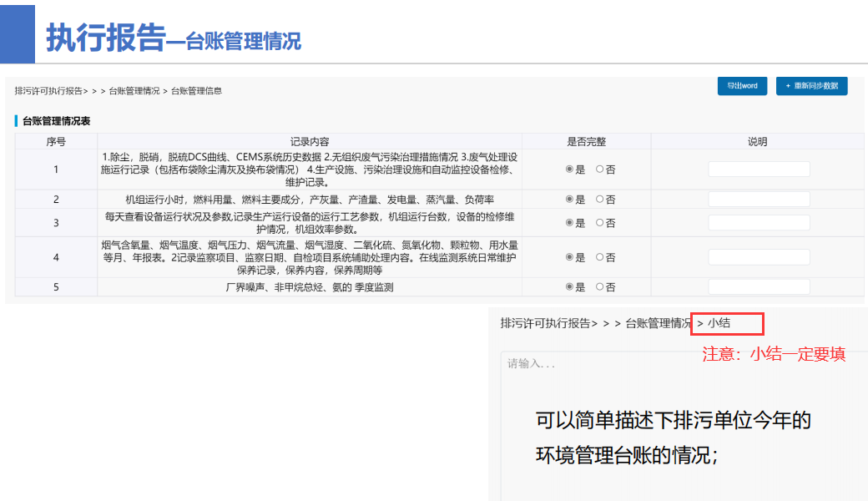This screenshot has height=501, width=868.
Task: Click the 说明 input field in row 1
Action: (758, 168)
